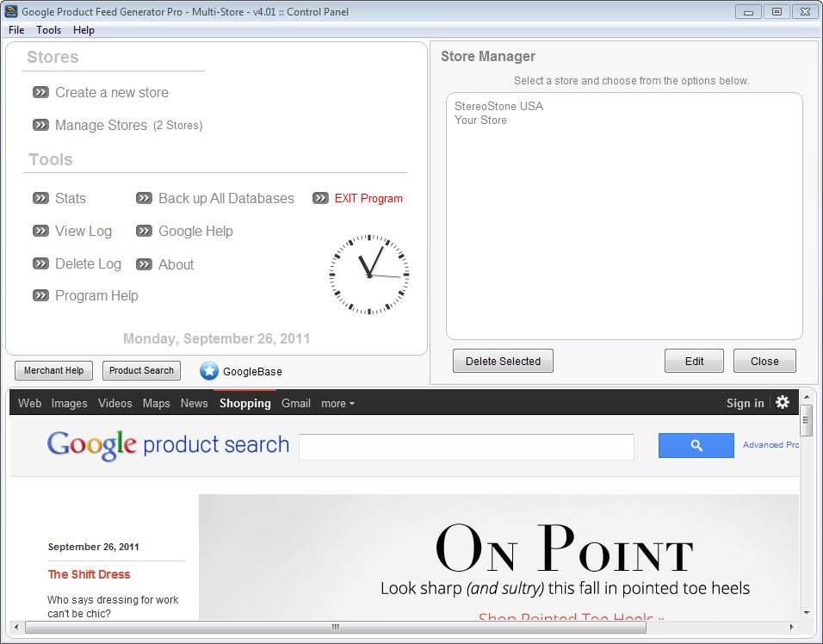Switch to the Images tab in Google bar
823x644 pixels.
pos(69,403)
